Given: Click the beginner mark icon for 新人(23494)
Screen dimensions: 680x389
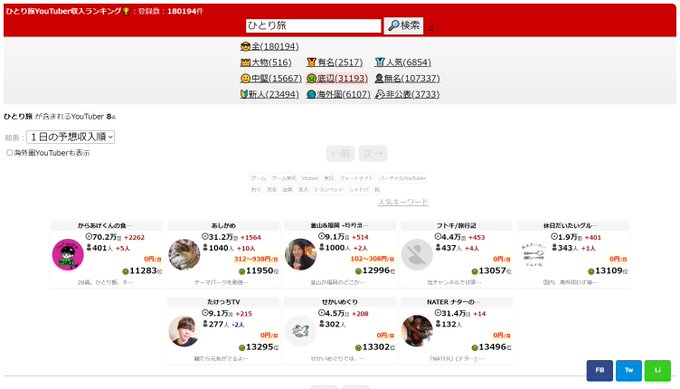Looking at the screenshot, I should tap(244, 94).
